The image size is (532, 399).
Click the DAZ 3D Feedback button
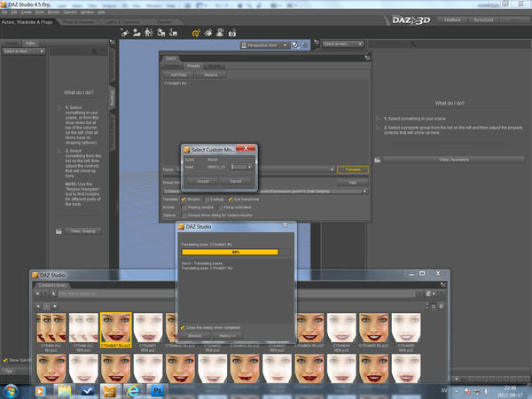452,20
